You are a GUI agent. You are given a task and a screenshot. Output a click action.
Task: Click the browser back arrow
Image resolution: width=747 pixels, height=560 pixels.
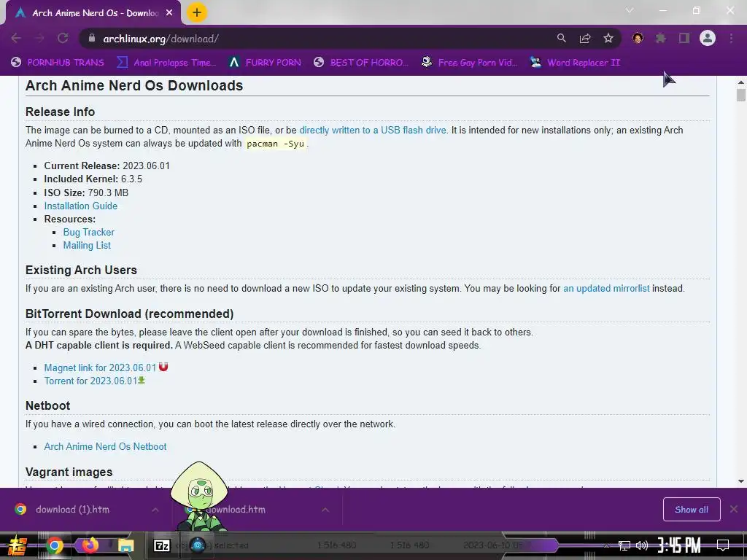16,38
